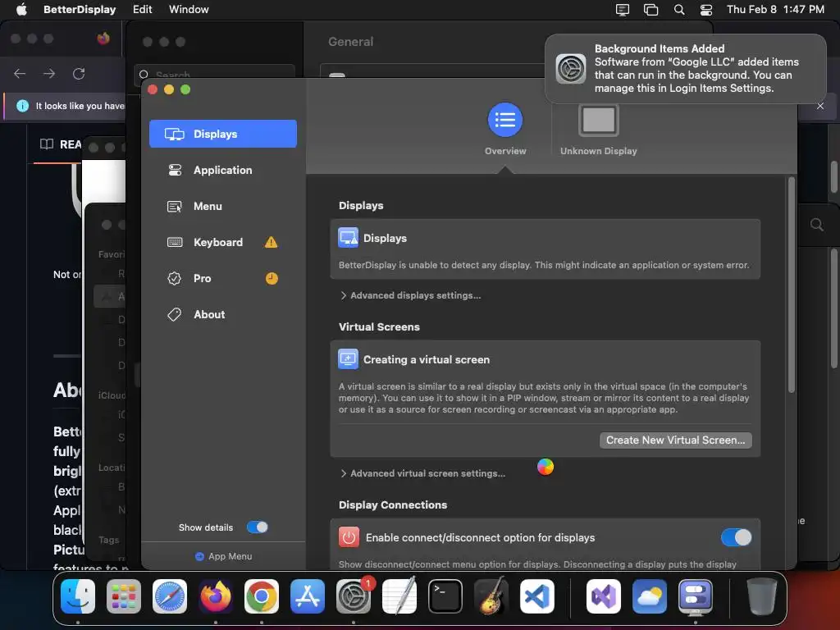This screenshot has height=630, width=840.
Task: Open App Store from the Dock
Action: pyautogui.click(x=308, y=596)
